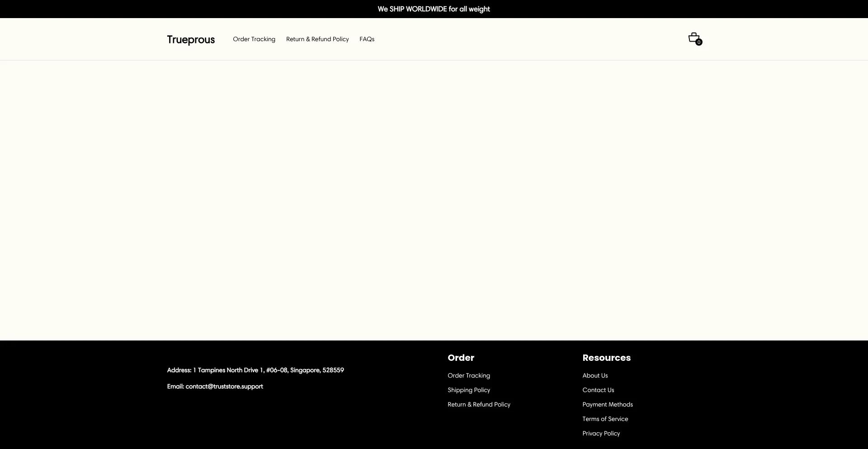Open Order Tracking in the header menu
This screenshot has width=868, height=449.
[254, 39]
